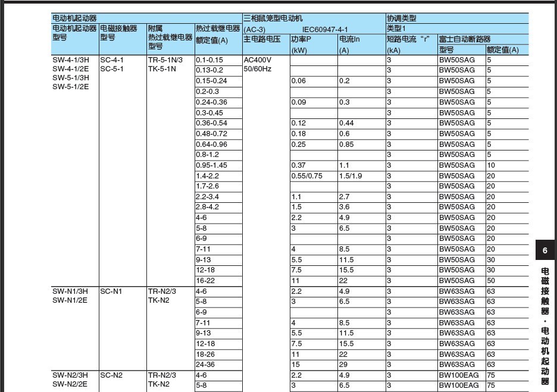Select the 协调类型 column header
Viewport: 557px width, 392px height.
tap(402, 19)
